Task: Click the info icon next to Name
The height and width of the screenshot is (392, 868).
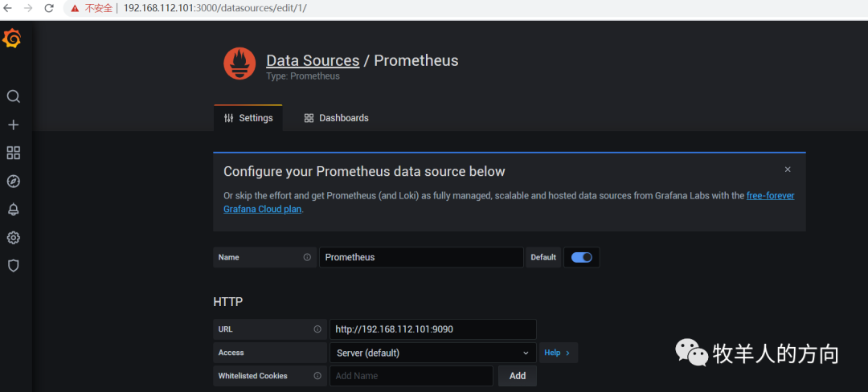Action: click(307, 257)
